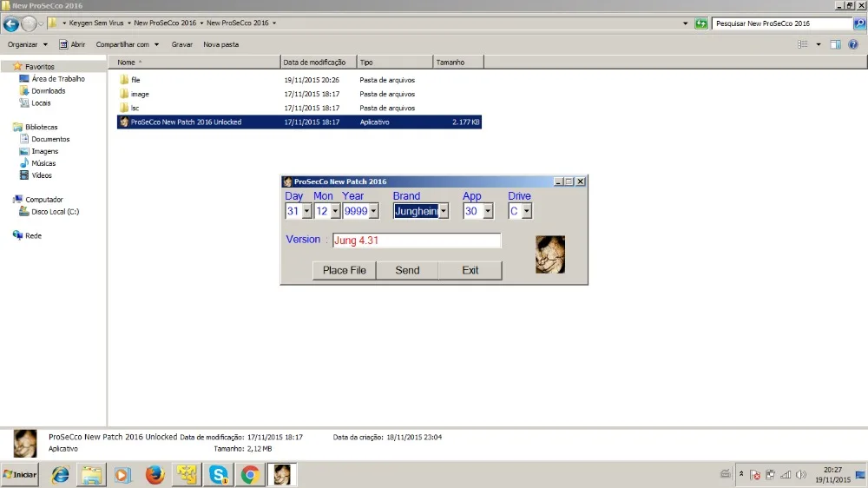Open Mon dropdown showing 12
The image size is (868, 488).
(x=335, y=211)
